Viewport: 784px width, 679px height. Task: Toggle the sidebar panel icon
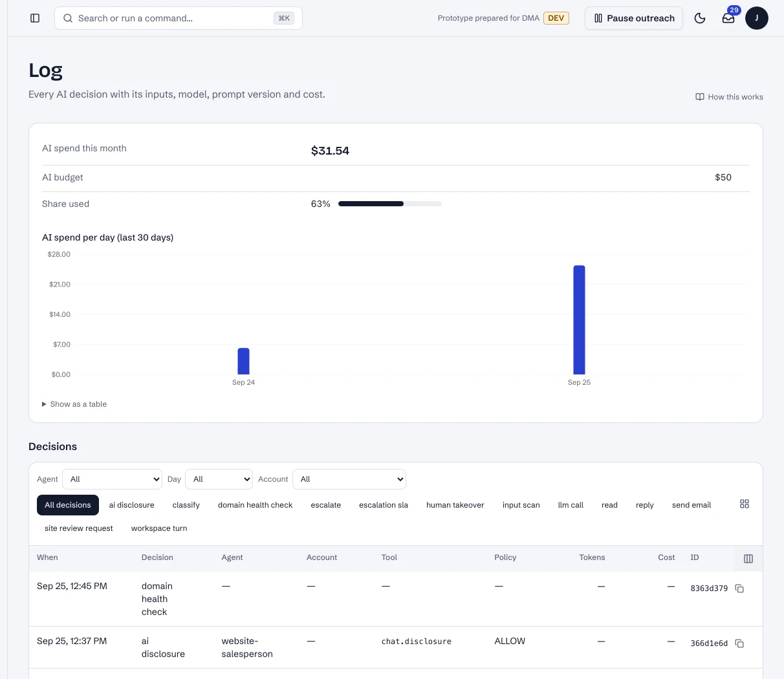click(x=35, y=18)
